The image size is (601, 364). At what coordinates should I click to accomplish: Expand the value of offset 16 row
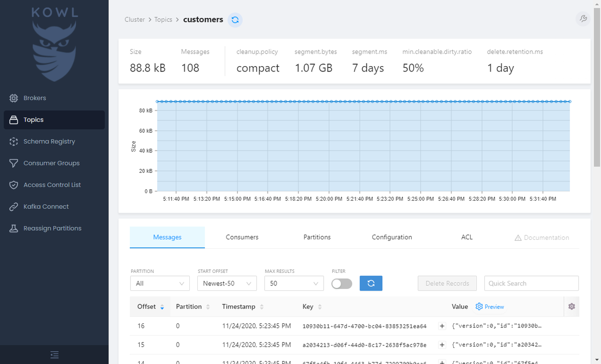pyautogui.click(x=442, y=326)
